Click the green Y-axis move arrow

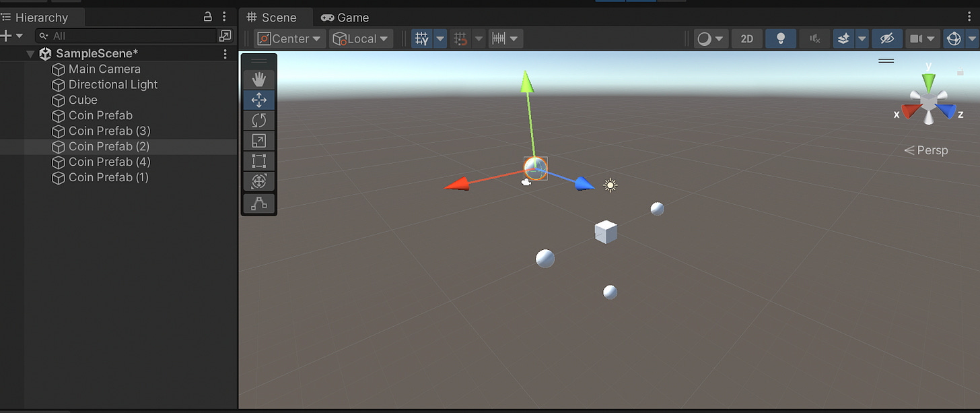527,82
